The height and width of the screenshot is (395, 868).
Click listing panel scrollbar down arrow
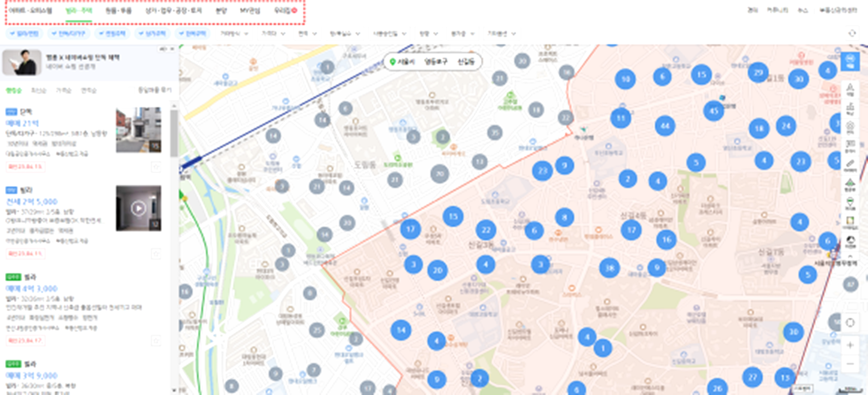174,390
